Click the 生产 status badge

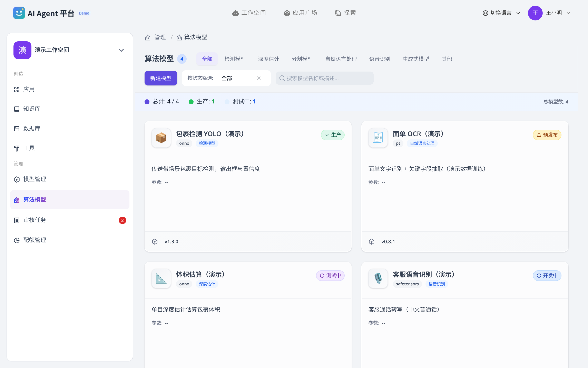click(x=333, y=135)
